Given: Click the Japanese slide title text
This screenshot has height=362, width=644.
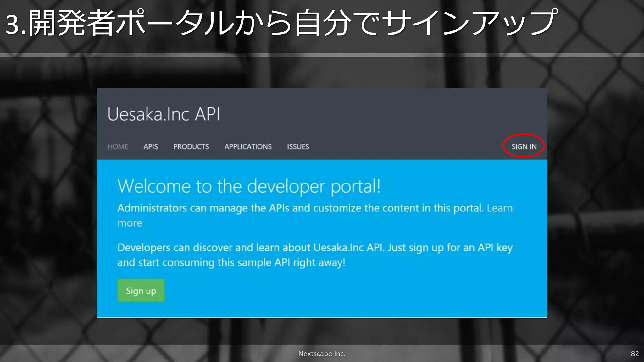Looking at the screenshot, I should 282,22.
